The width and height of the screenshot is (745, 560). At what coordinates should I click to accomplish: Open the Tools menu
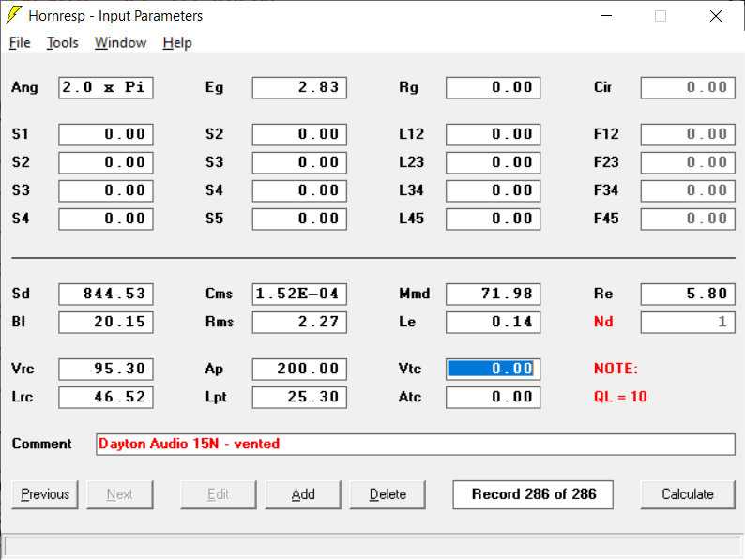[62, 43]
